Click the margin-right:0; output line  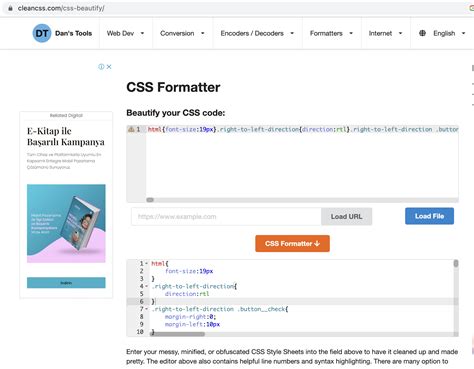click(x=190, y=317)
